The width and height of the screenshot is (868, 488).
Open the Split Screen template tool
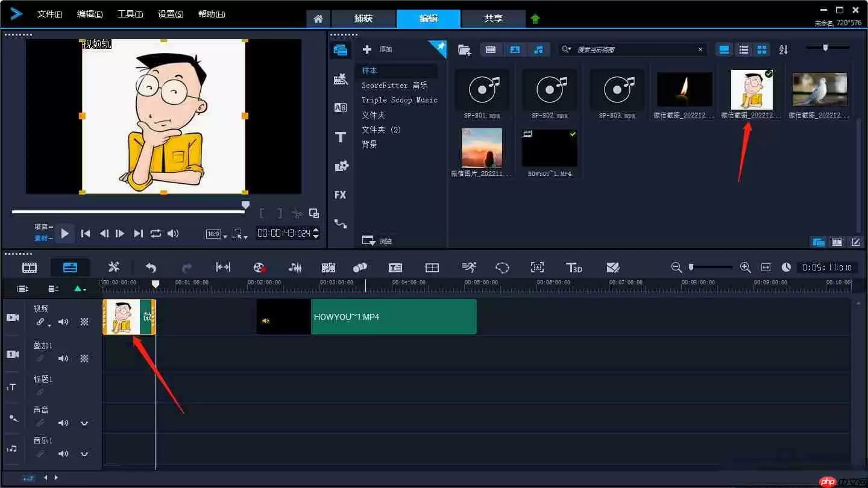432,267
